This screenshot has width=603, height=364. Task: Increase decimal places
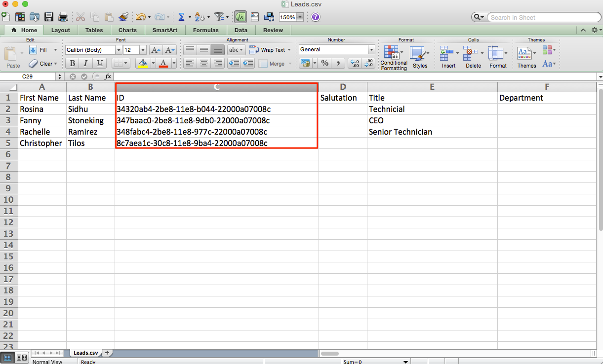coord(355,63)
